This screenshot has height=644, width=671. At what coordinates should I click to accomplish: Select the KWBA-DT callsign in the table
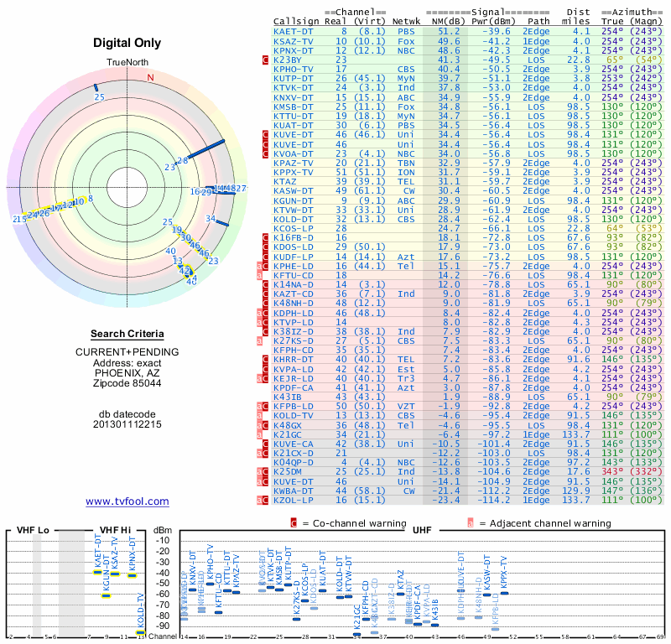pyautogui.click(x=294, y=490)
